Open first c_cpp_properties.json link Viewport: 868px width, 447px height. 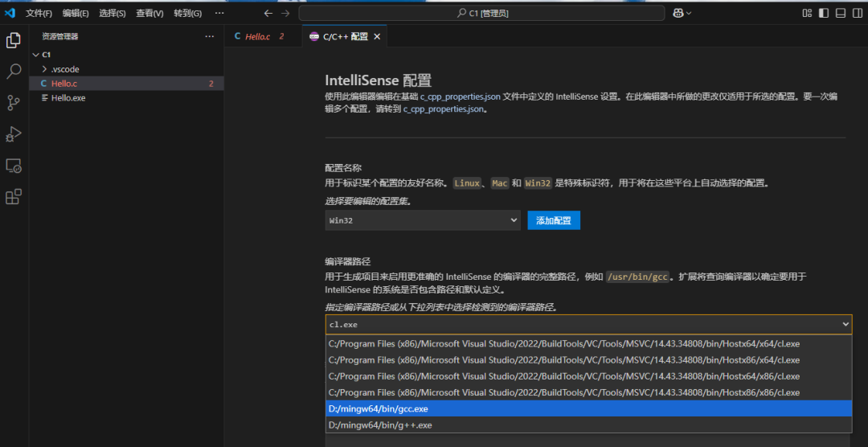(460, 96)
